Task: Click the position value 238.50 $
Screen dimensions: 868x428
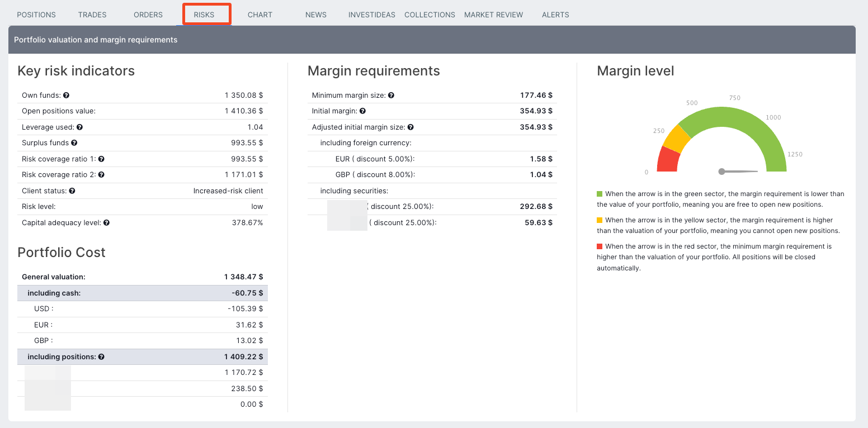Action: click(x=247, y=389)
